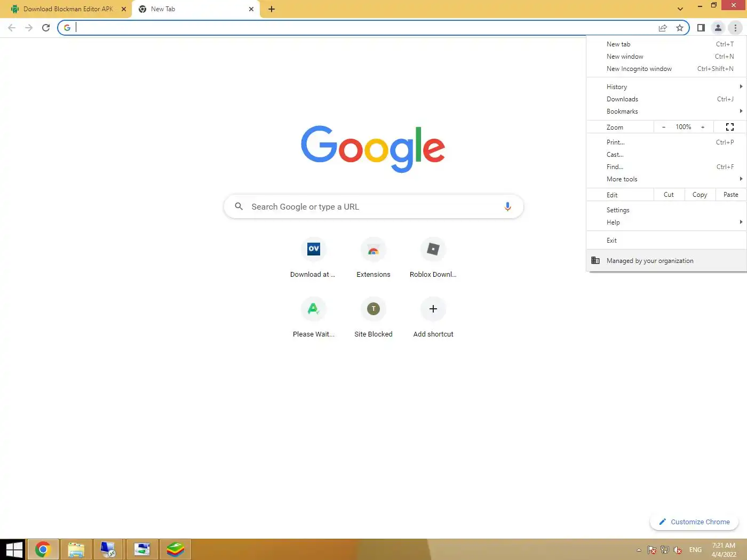This screenshot has height=560, width=747.
Task: Click the Paste button in Edit row
Action: click(x=731, y=195)
